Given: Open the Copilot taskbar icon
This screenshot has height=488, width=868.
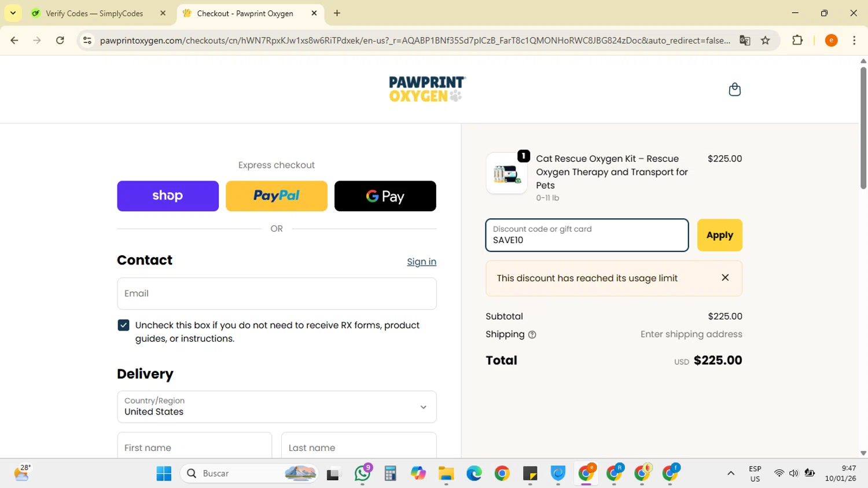Looking at the screenshot, I should pos(418,474).
